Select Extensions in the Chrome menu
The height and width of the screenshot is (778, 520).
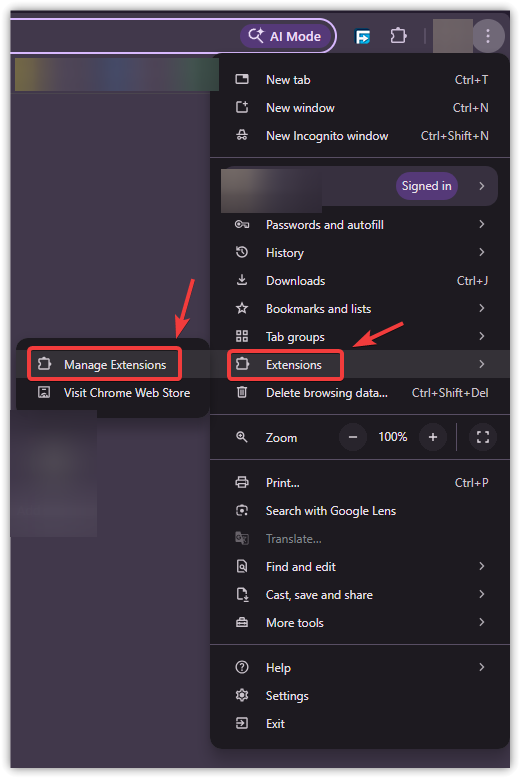pos(360,364)
